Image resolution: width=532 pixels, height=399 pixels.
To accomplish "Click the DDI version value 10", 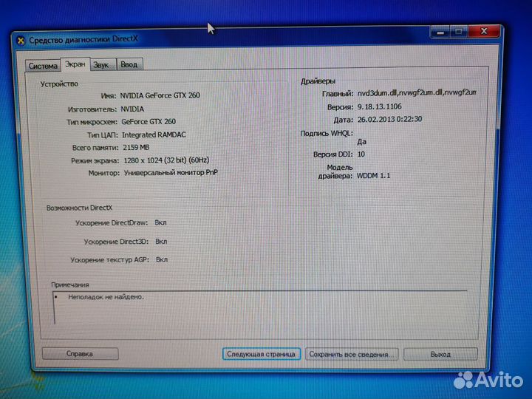I will point(361,154).
